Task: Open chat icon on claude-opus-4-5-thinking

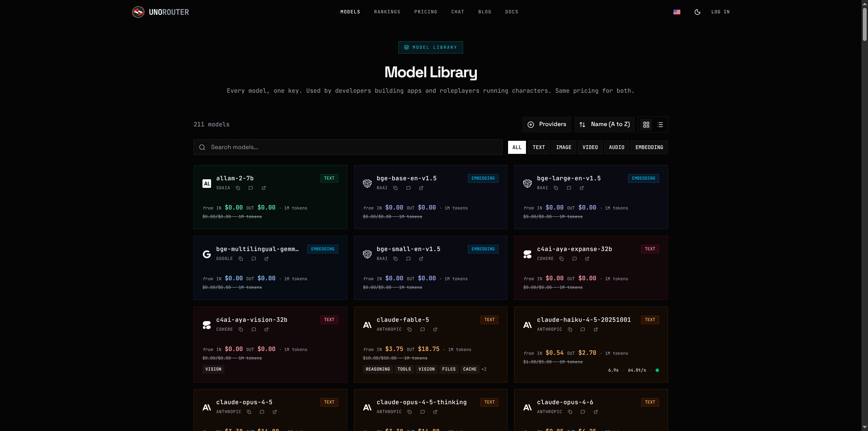Action: click(x=422, y=412)
